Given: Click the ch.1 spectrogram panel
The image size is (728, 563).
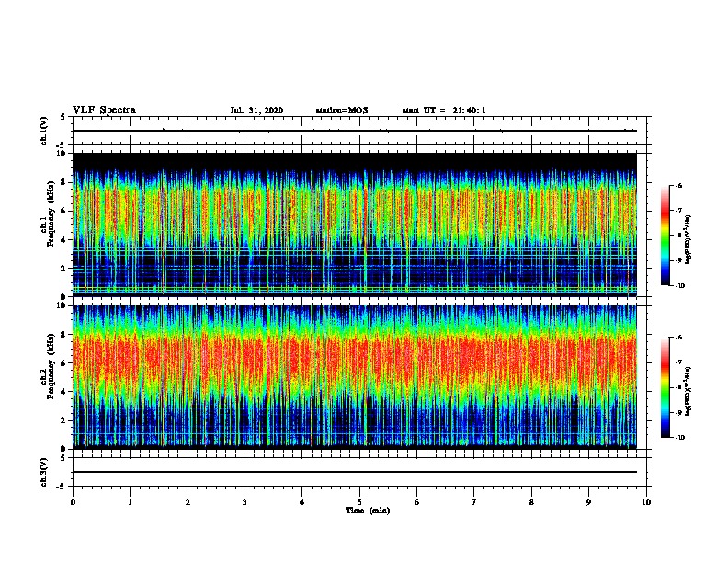Looking at the screenshot, I should [x=355, y=224].
